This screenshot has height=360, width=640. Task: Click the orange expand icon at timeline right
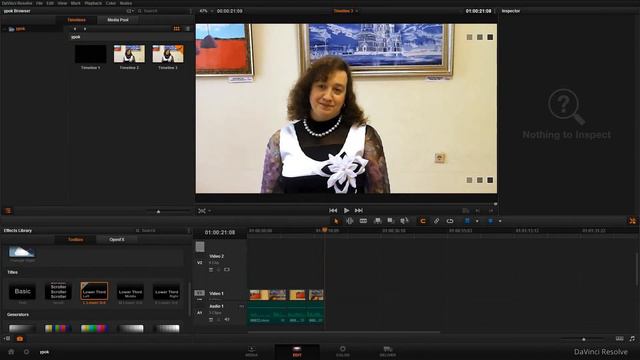click(x=632, y=221)
